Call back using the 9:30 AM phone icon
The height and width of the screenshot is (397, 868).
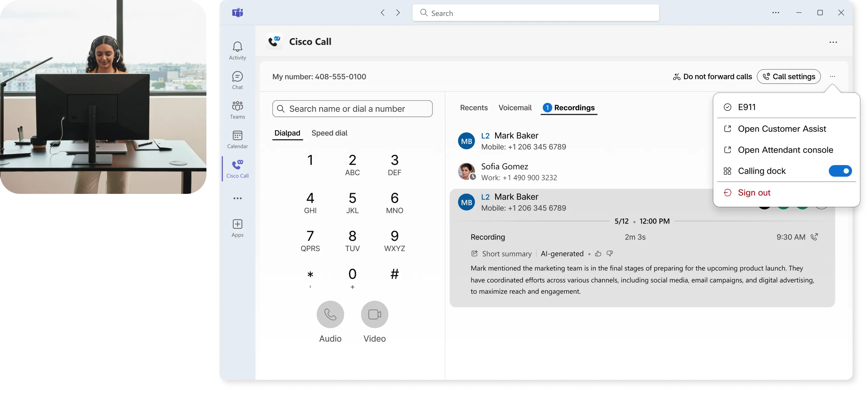point(814,237)
